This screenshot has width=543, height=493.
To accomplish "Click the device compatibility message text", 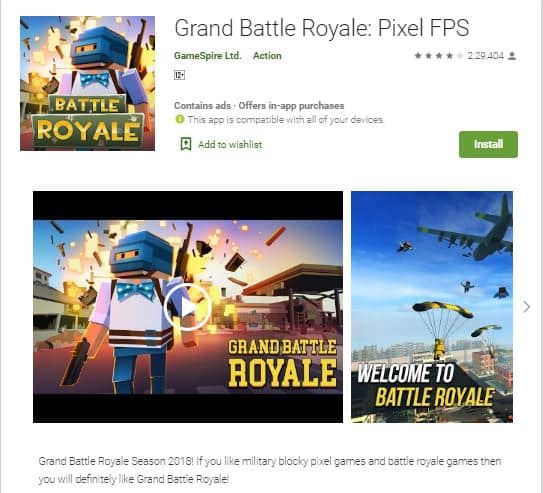I will pos(285,120).
